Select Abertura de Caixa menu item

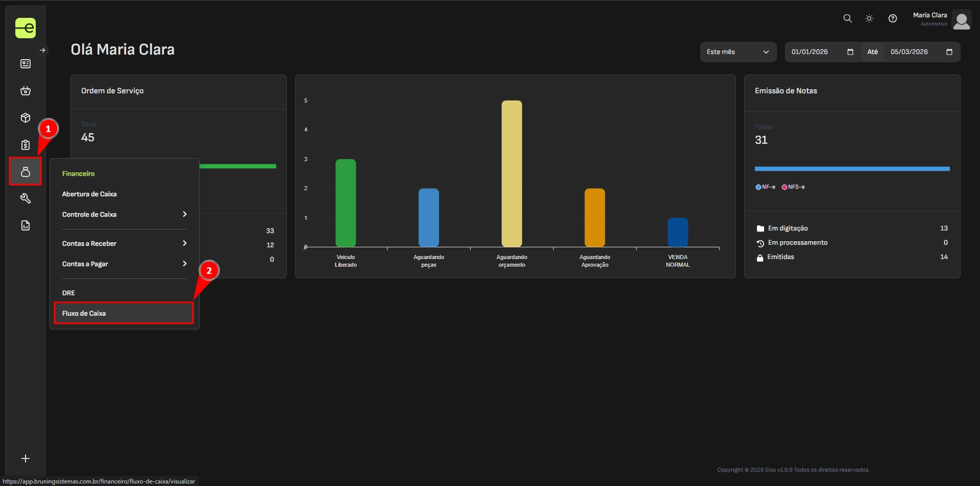coord(89,194)
